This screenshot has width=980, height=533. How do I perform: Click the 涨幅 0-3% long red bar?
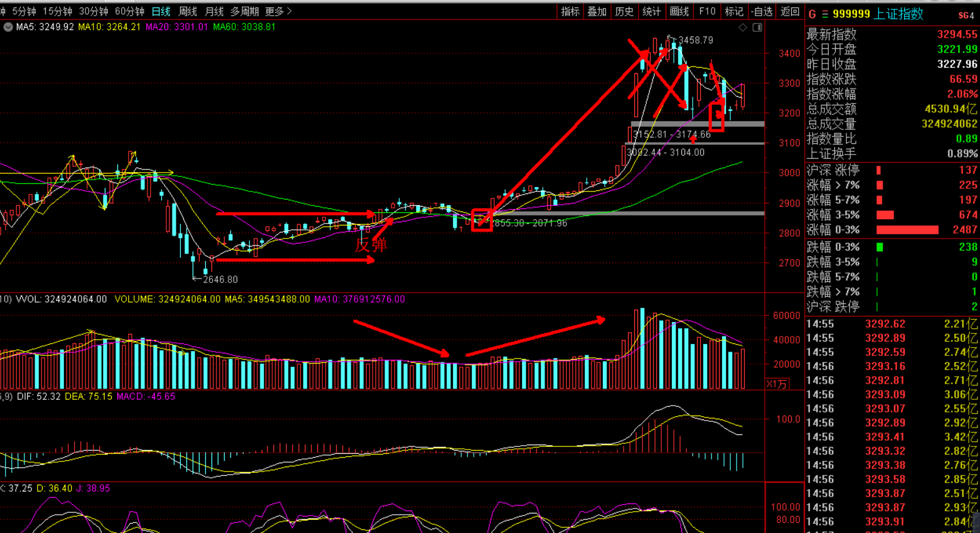pyautogui.click(x=907, y=230)
